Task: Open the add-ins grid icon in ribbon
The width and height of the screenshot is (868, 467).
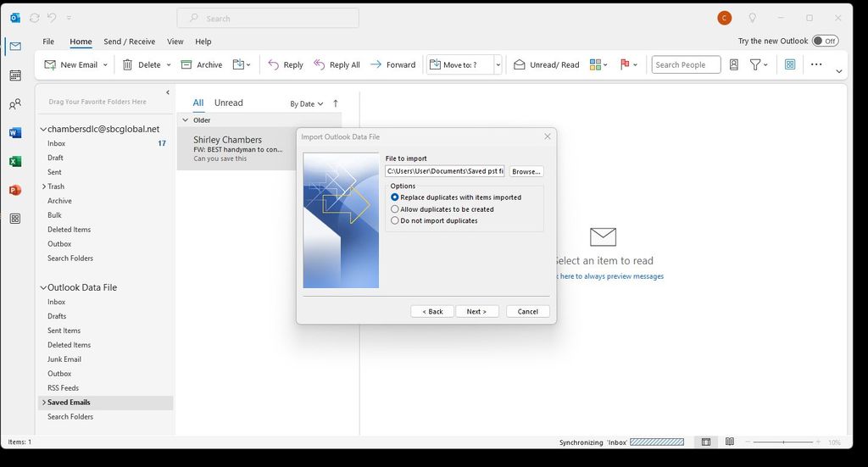Action: coord(790,64)
